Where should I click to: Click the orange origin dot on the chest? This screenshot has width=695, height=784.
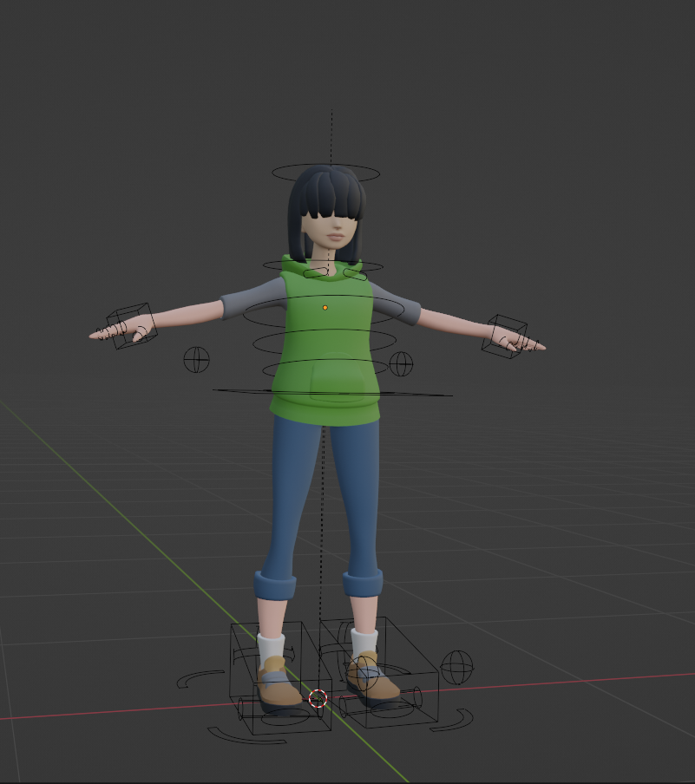tap(325, 308)
